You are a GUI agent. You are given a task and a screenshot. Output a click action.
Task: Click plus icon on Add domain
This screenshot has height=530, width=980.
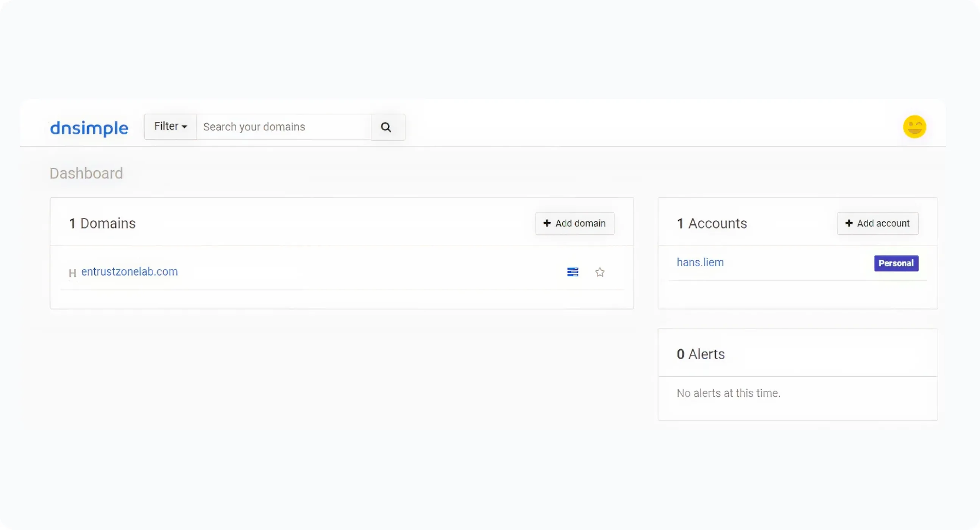tap(547, 223)
